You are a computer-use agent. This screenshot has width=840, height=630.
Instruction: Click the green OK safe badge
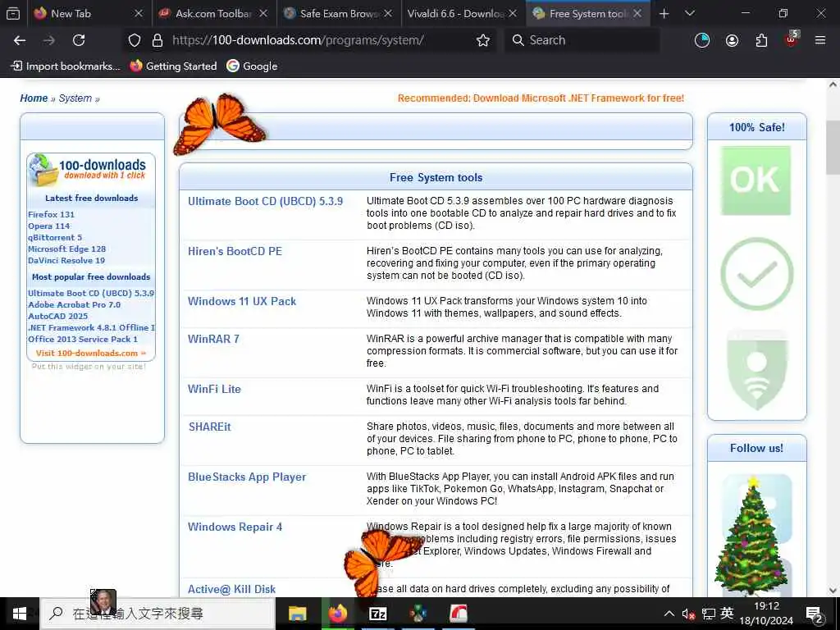pos(756,180)
